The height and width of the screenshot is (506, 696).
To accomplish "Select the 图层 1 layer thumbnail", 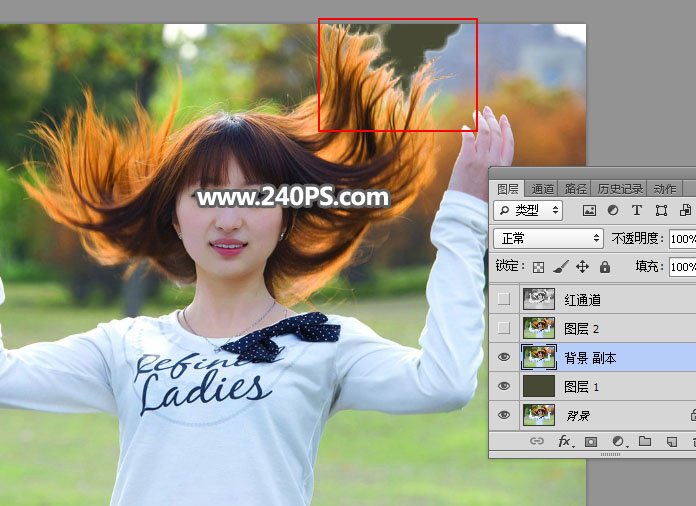I will tap(539, 386).
